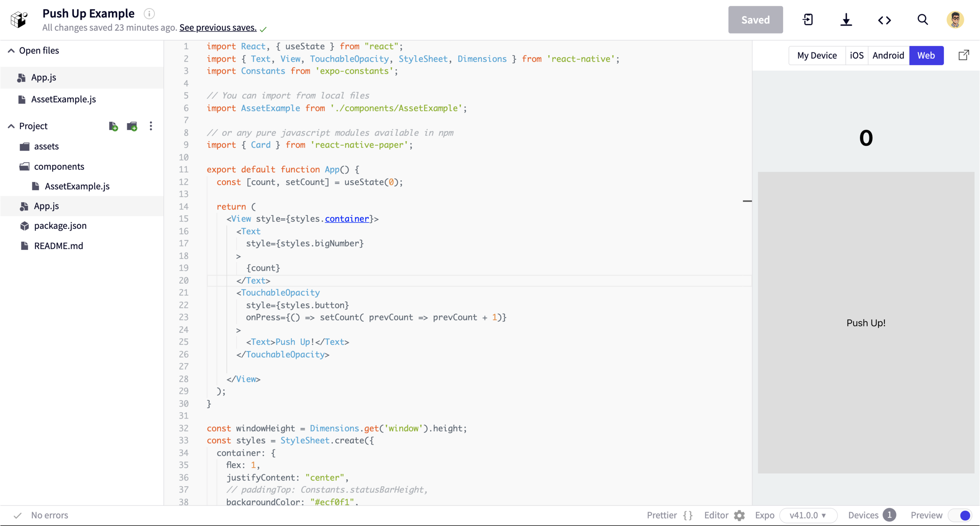
Task: Collapse the Open files section
Action: (11, 51)
